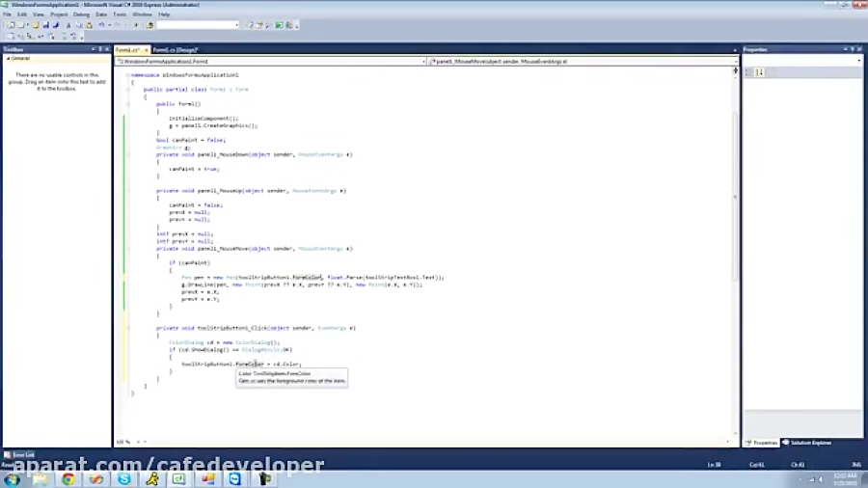Open the Properties object selector dropdown
The width and height of the screenshot is (868, 488).
click(x=858, y=61)
